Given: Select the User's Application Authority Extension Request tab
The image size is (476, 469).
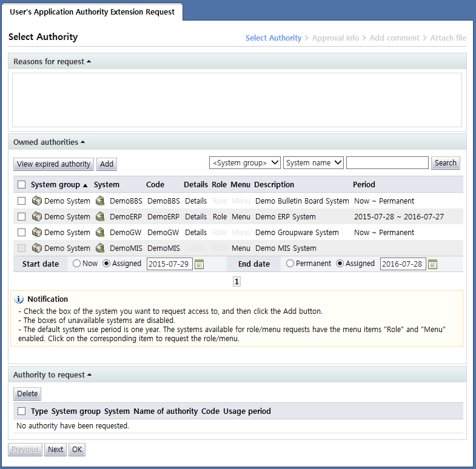Looking at the screenshot, I should tap(92, 12).
